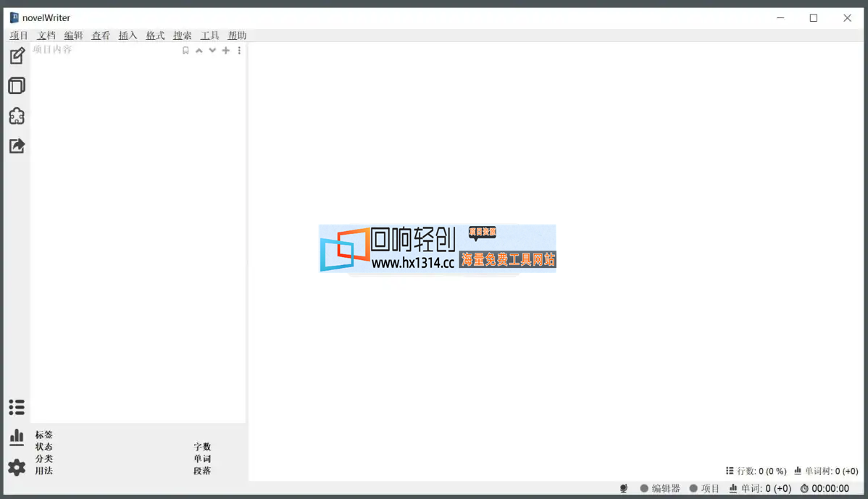Click the move item up arrow
This screenshot has width=868, height=499.
(x=199, y=51)
